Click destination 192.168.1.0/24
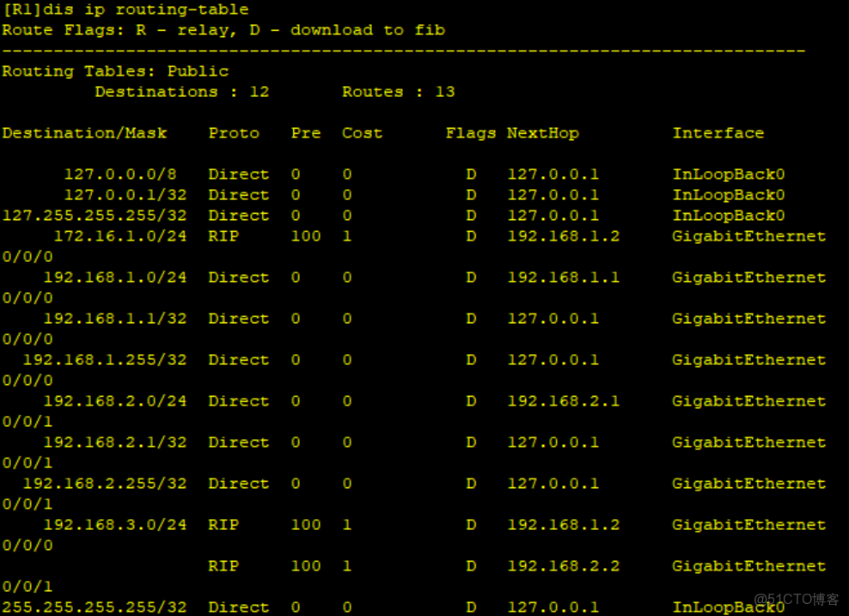 click(x=115, y=278)
